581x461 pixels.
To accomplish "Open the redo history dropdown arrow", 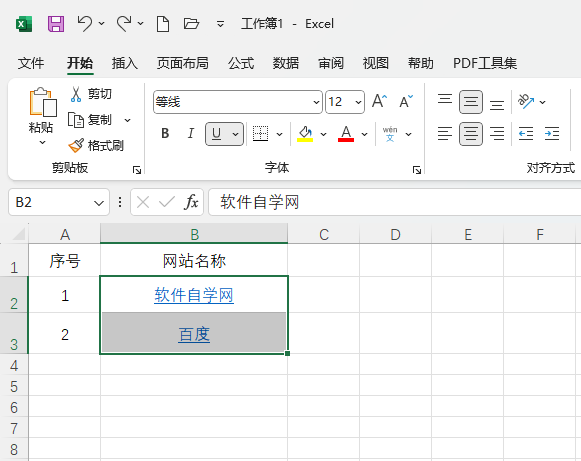I will (140, 24).
